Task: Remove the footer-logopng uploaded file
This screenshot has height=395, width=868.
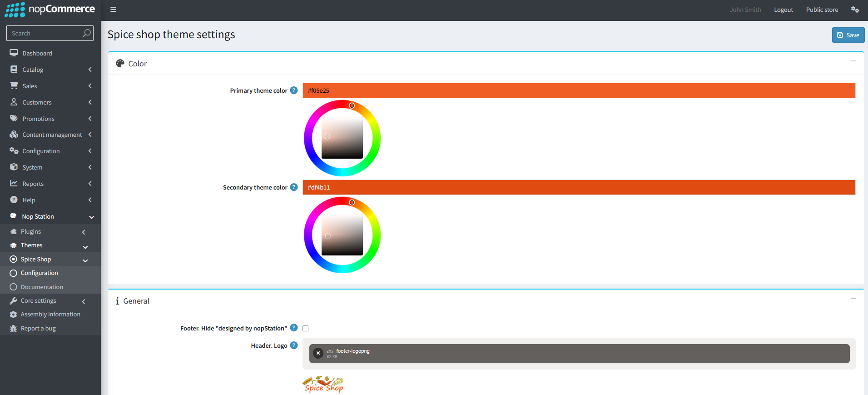Action: 318,353
